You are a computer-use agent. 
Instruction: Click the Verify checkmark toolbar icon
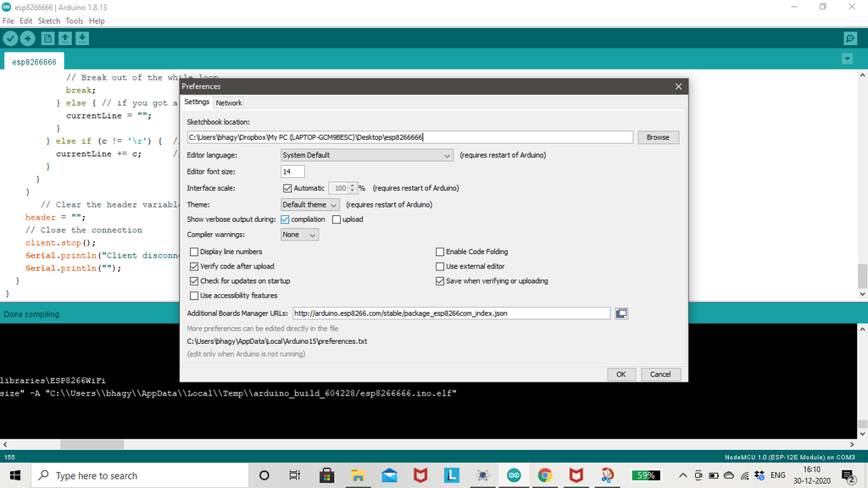point(10,38)
